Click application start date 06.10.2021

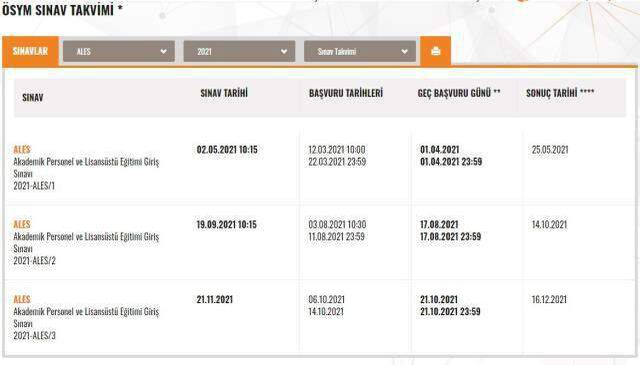(x=327, y=299)
